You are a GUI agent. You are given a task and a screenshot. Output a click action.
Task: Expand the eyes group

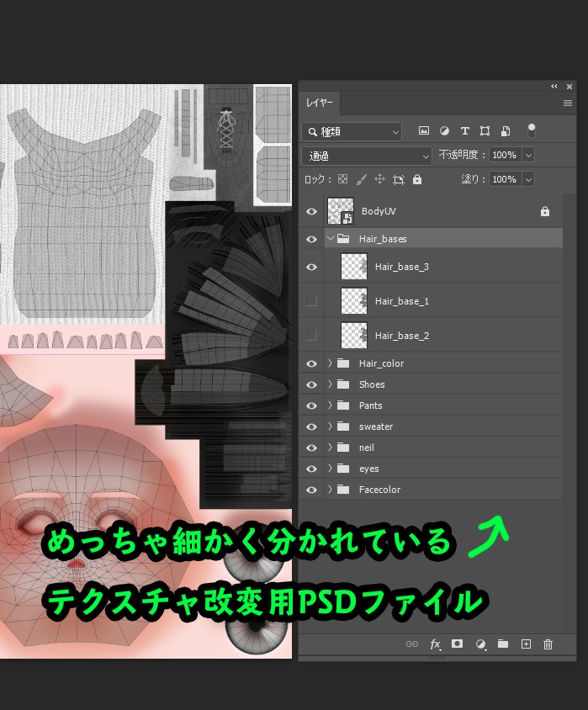coord(330,469)
